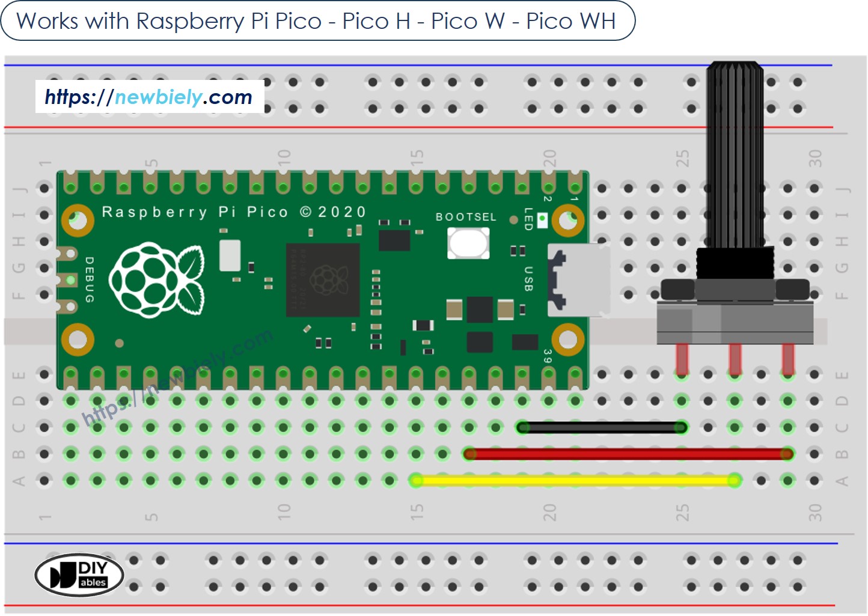Click the newbiely.com URL label

[x=149, y=97]
